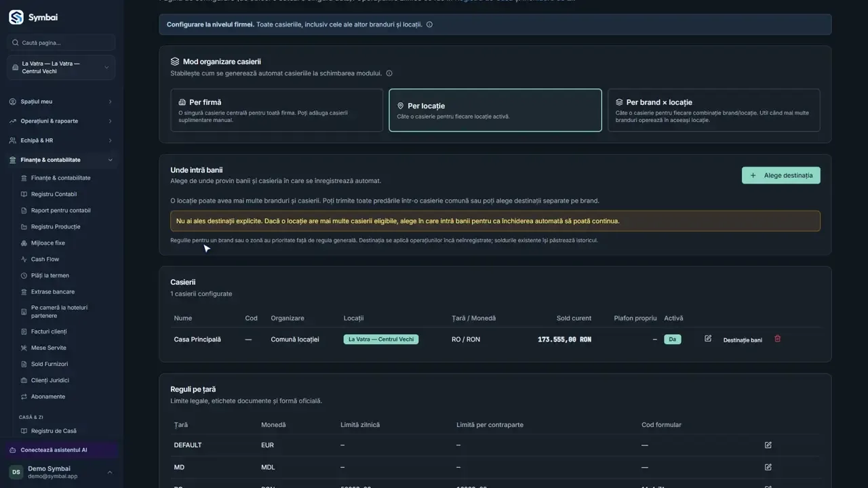Click the balance "173.555,00 RON"
This screenshot has width=868, height=488.
(564, 339)
